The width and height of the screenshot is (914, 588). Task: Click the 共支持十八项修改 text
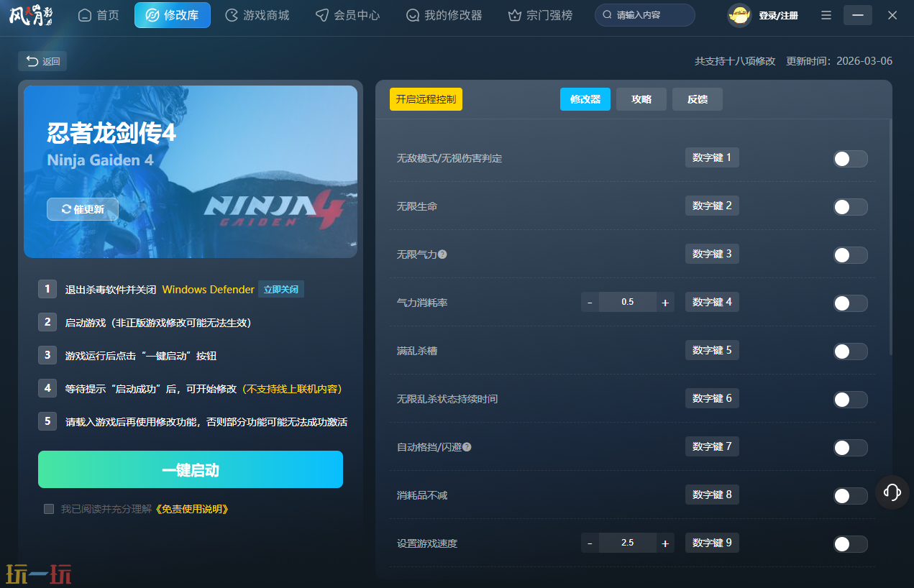click(x=735, y=61)
